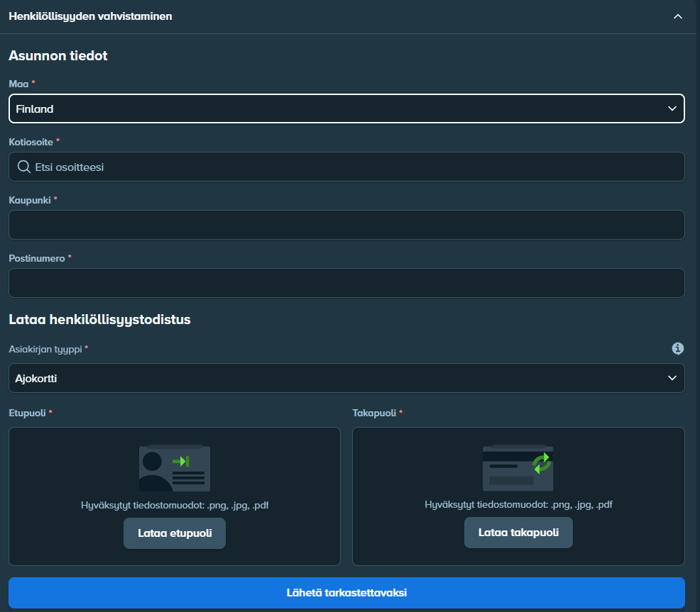
Task: Click the Henkilöllisyyden vahvistaminen header title
Action: (90, 17)
